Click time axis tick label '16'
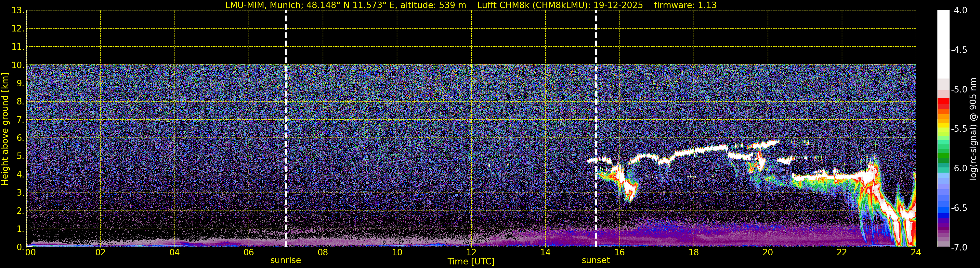The image size is (980, 268). click(620, 252)
